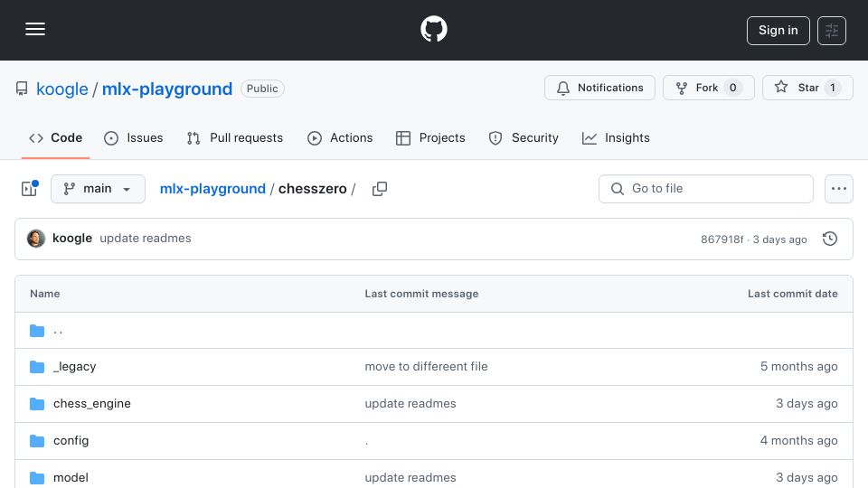The width and height of the screenshot is (868, 488).
Task: Open model's 'update readmes' commit message
Action: point(410,477)
